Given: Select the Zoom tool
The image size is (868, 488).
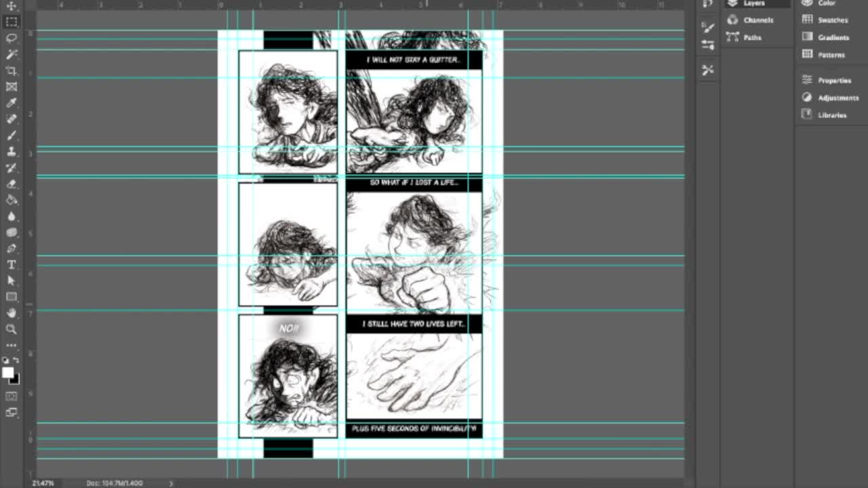Looking at the screenshot, I should [12, 329].
